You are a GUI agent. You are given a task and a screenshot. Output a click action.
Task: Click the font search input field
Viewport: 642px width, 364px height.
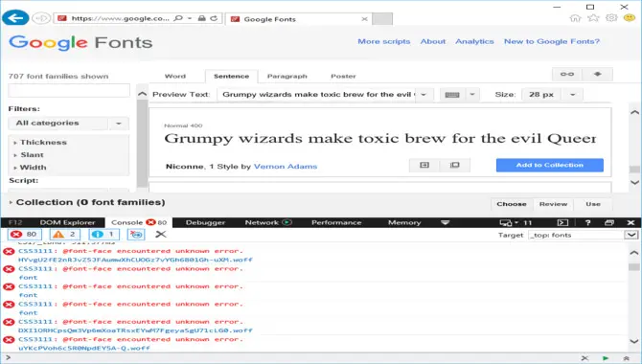(69, 90)
